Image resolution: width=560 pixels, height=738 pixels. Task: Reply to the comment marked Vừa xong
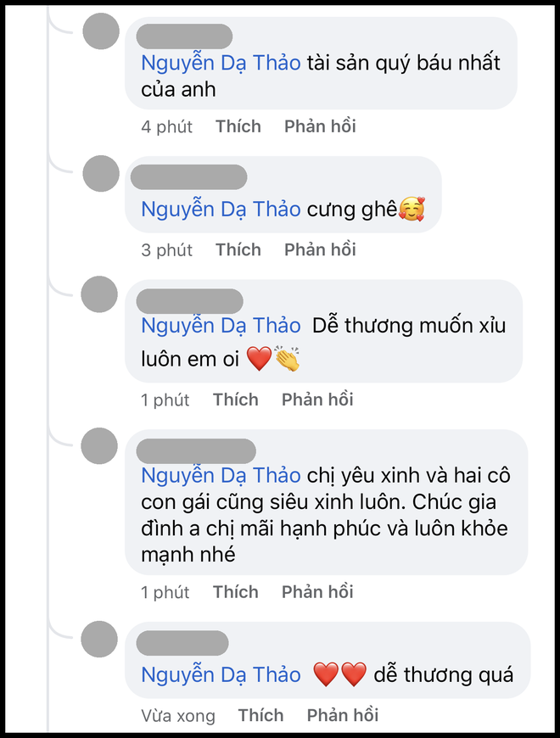point(343,716)
